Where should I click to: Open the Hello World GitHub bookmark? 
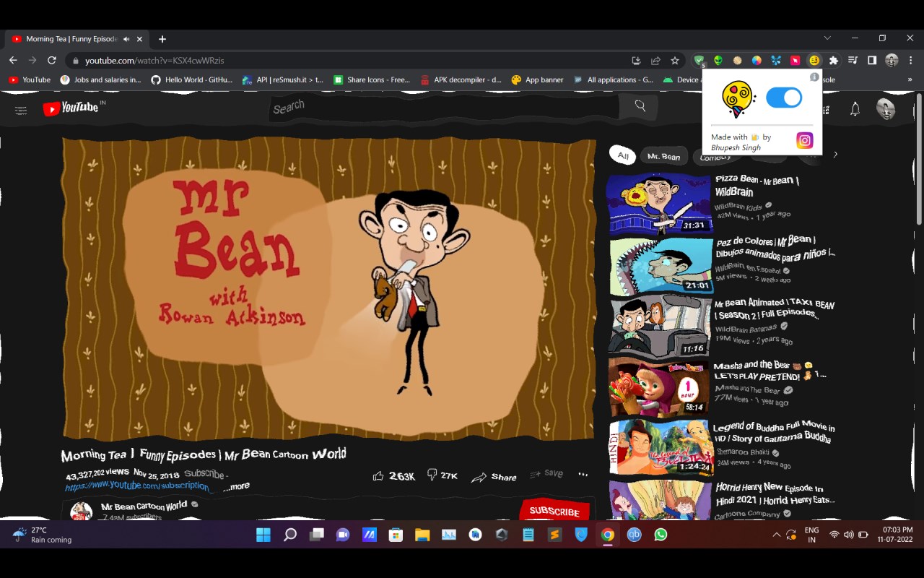coord(192,80)
